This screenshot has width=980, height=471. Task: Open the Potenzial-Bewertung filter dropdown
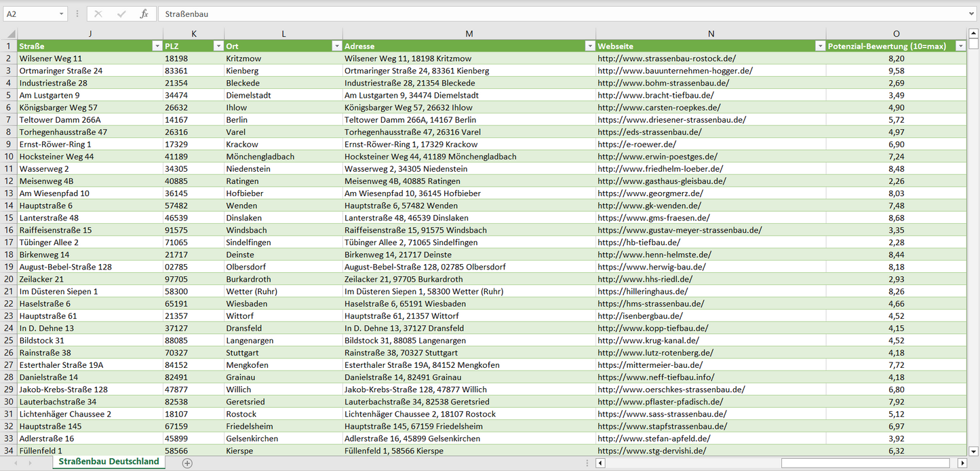(x=960, y=46)
